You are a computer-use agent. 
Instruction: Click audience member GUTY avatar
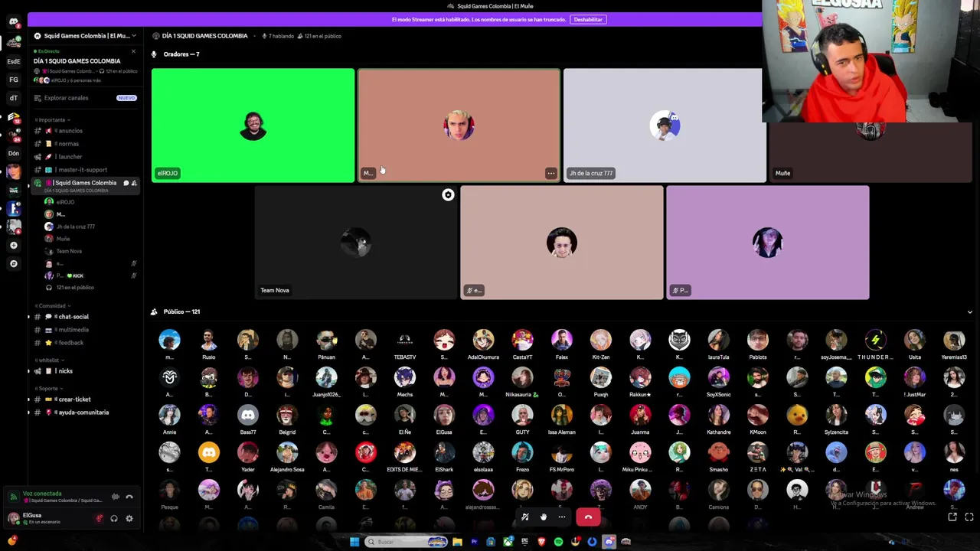tap(522, 415)
